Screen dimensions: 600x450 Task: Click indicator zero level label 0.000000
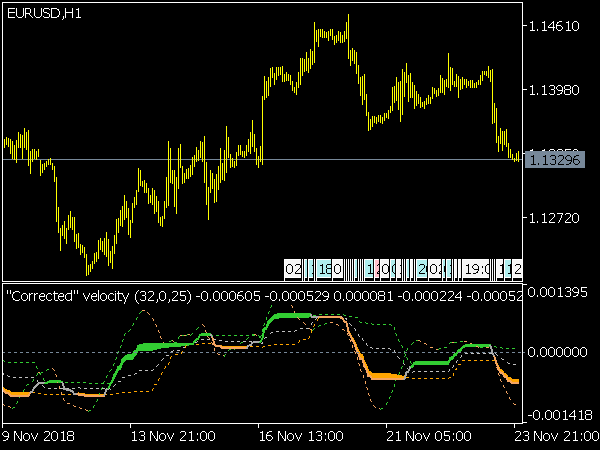pos(557,352)
